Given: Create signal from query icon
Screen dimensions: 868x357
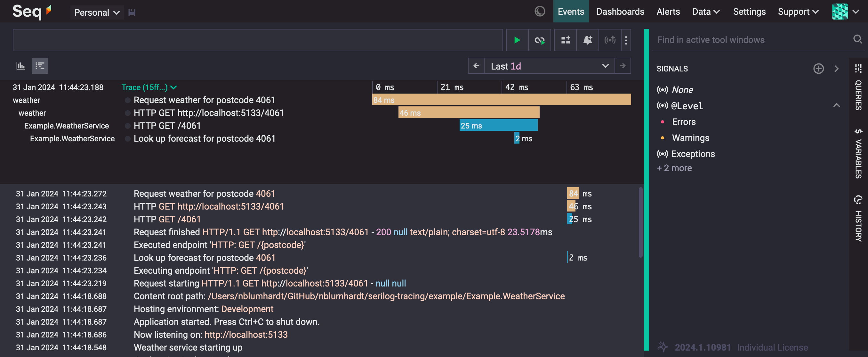Looking at the screenshot, I should (610, 40).
